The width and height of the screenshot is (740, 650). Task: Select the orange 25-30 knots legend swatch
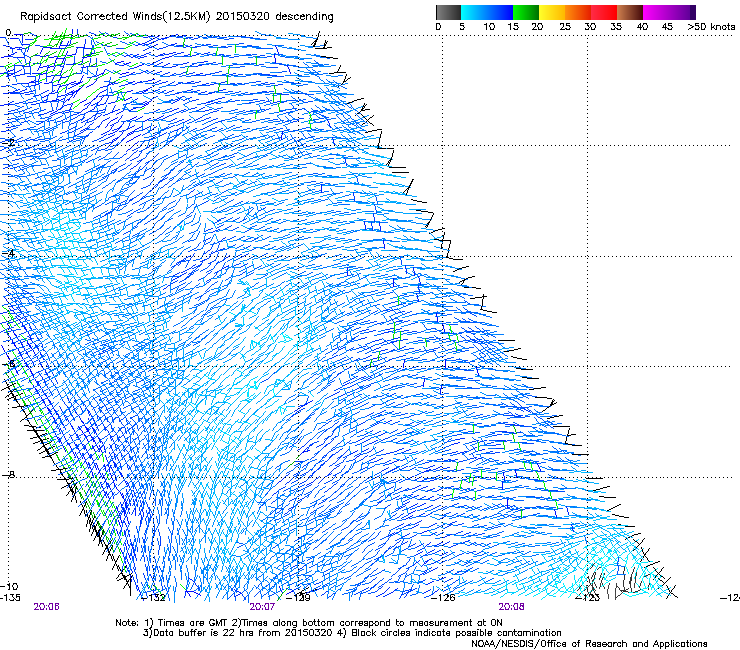click(x=578, y=12)
